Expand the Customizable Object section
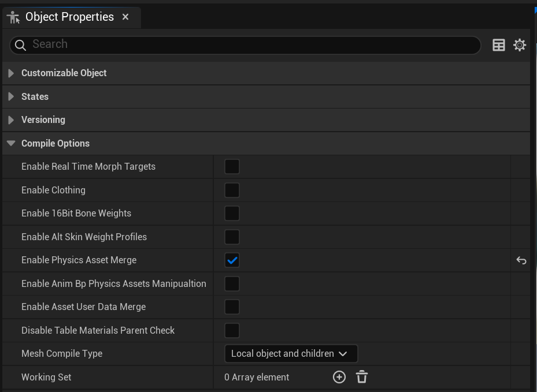The height and width of the screenshot is (392, 537). (11, 73)
